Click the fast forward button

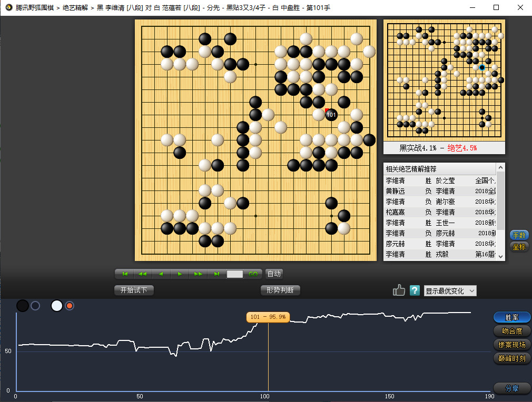[198, 274]
